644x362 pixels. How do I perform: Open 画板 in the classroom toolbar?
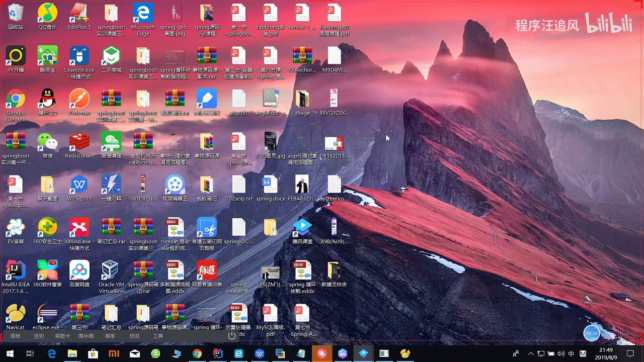pos(16,336)
